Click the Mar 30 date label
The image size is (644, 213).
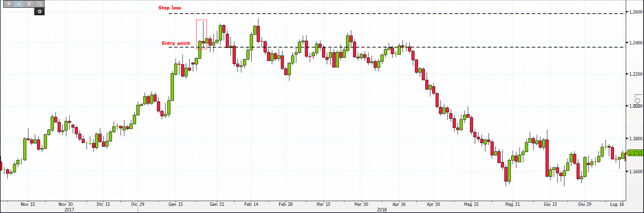pos(361,204)
